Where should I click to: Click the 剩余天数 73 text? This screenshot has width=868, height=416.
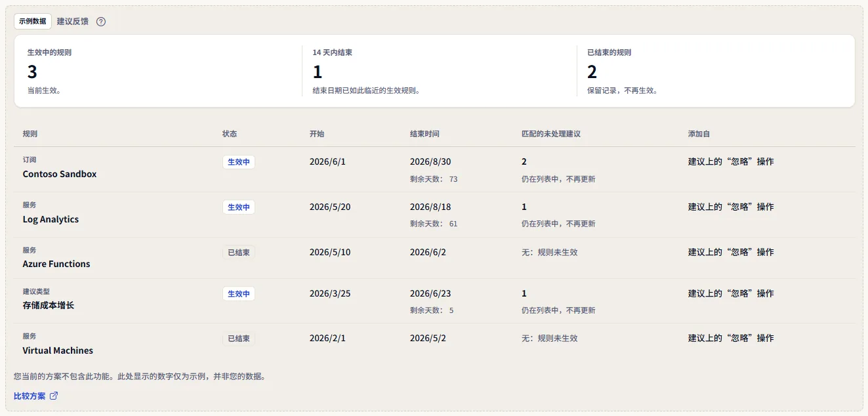coord(434,179)
